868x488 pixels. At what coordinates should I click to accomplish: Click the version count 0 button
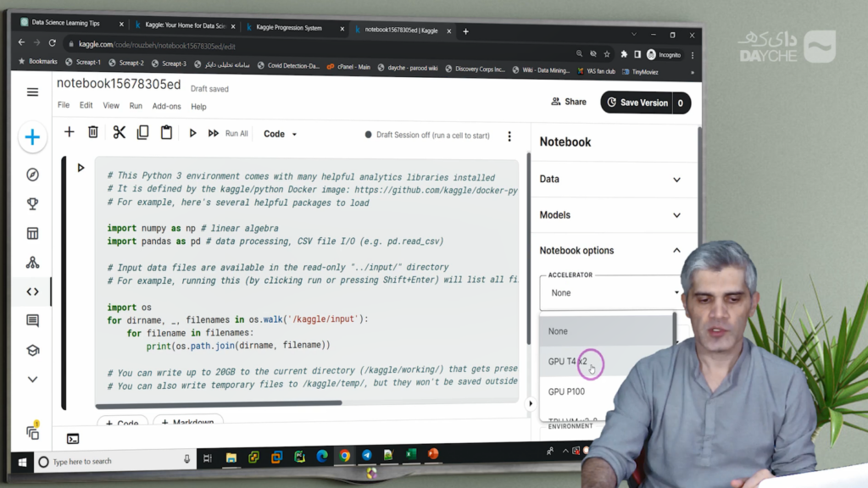(681, 103)
